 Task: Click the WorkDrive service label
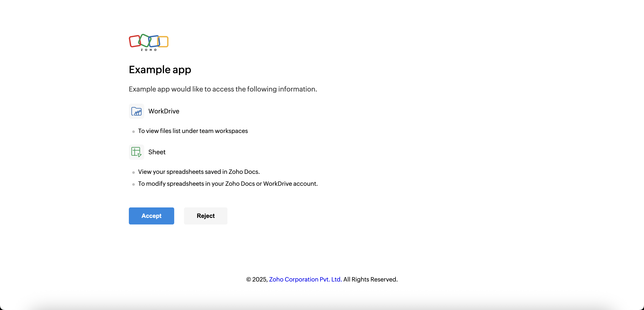click(x=164, y=111)
